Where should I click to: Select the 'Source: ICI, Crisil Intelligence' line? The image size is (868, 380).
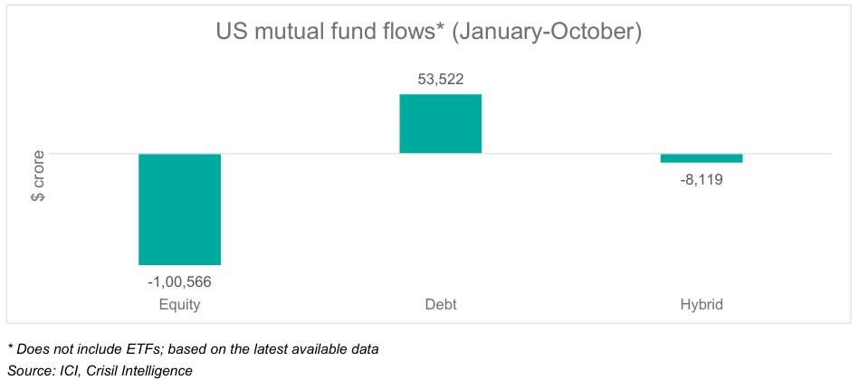[100, 369]
